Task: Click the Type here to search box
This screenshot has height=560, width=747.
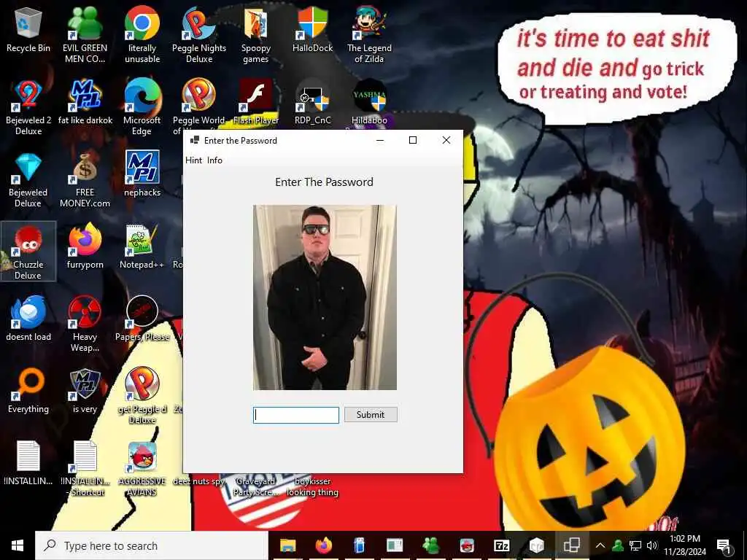Action: point(152,545)
